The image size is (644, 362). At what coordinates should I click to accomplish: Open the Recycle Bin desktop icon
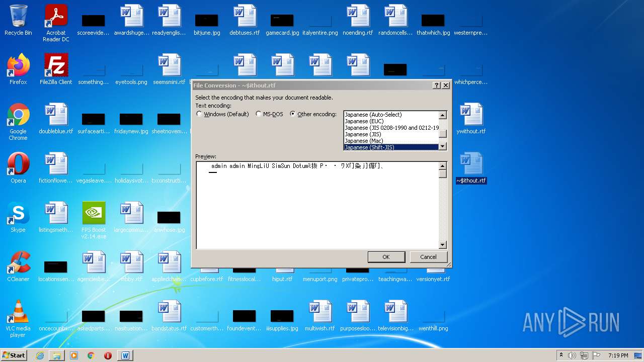point(18,20)
